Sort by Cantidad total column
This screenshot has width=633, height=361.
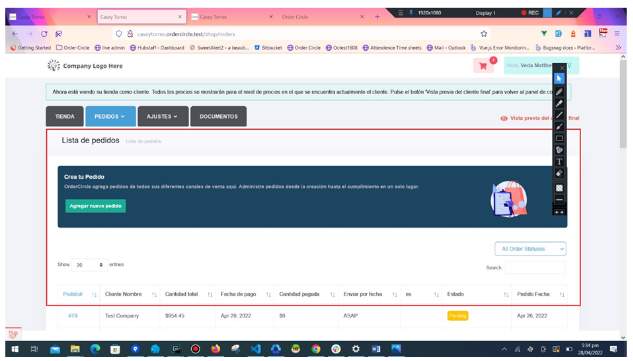click(x=188, y=294)
